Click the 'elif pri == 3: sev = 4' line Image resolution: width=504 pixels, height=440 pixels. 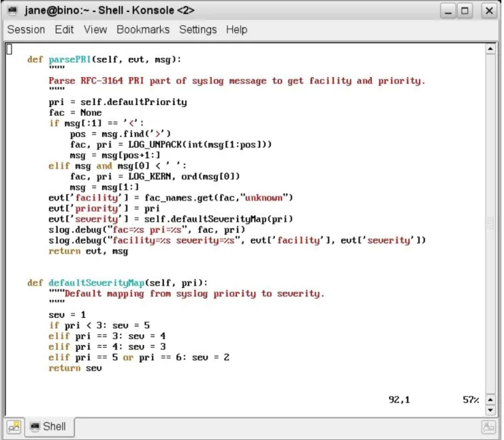[x=107, y=336]
